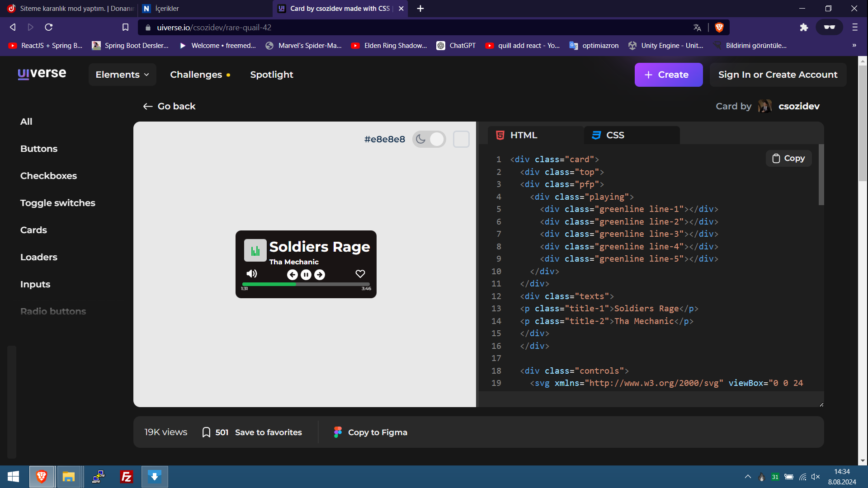Open csozidev author profile
This screenshot has height=488, width=868.
799,106
